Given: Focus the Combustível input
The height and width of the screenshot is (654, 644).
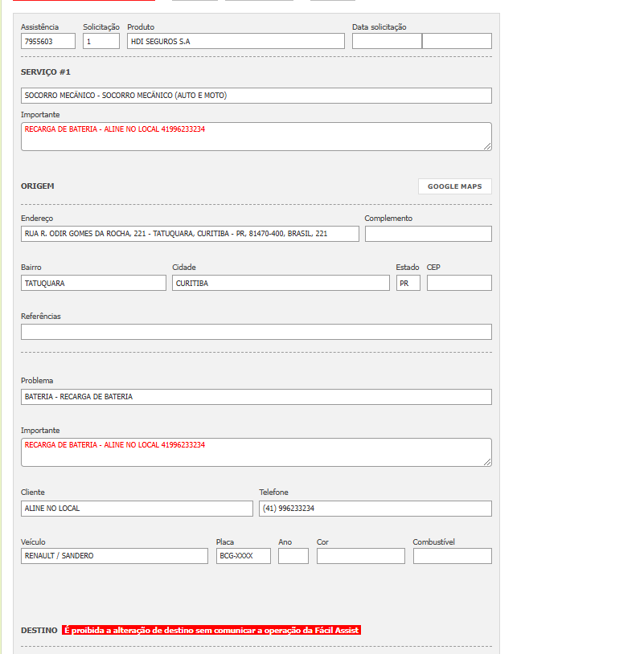Looking at the screenshot, I should [453, 556].
